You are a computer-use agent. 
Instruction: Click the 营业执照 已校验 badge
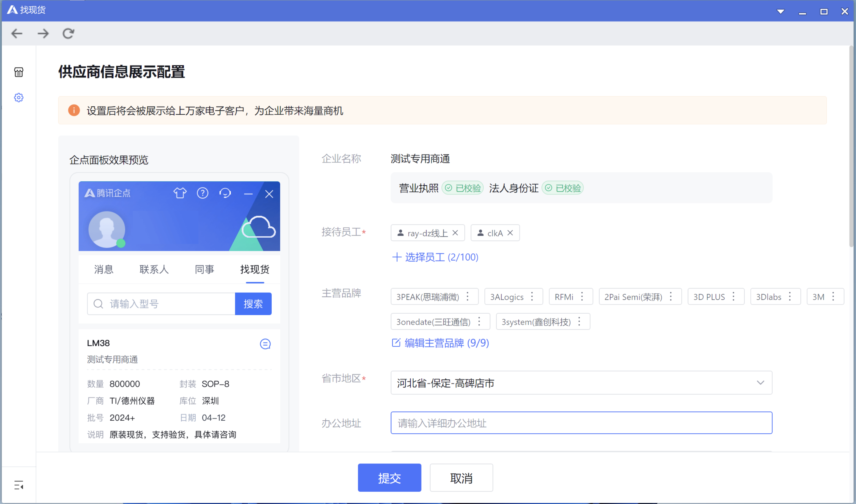462,188
